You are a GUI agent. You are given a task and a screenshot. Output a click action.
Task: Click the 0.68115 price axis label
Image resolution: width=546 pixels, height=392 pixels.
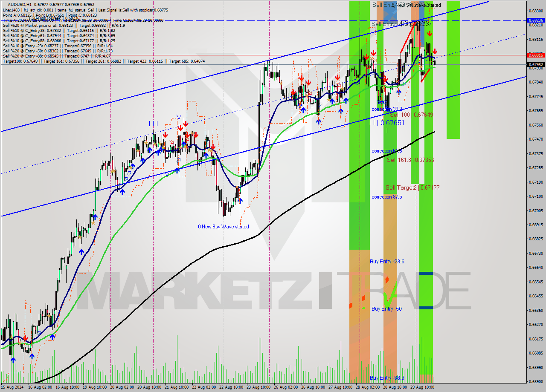(536, 39)
